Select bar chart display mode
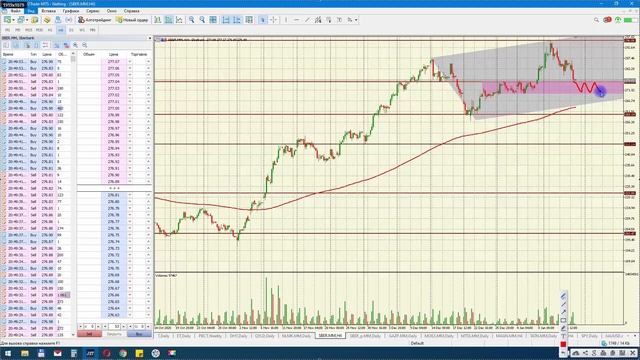This screenshot has height=360, width=640. click(x=158, y=20)
